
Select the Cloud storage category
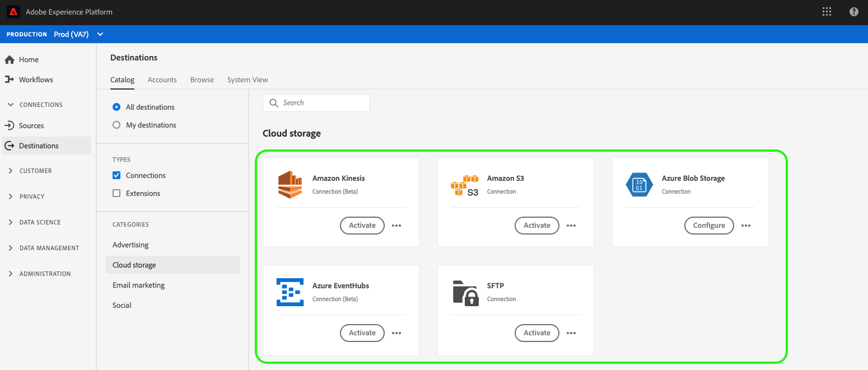172,265
